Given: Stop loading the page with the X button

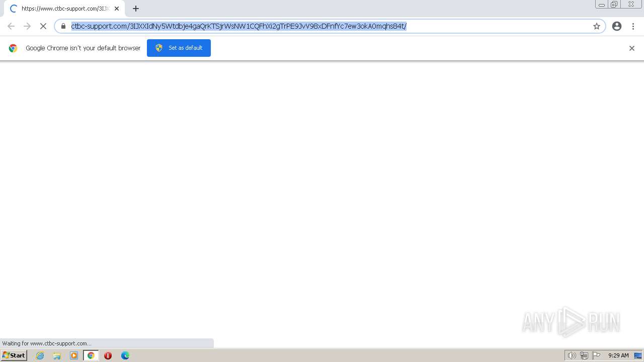Looking at the screenshot, I should [43, 26].
